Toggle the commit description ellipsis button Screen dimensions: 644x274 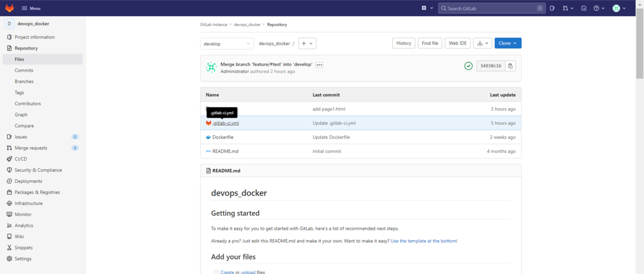(x=319, y=64)
